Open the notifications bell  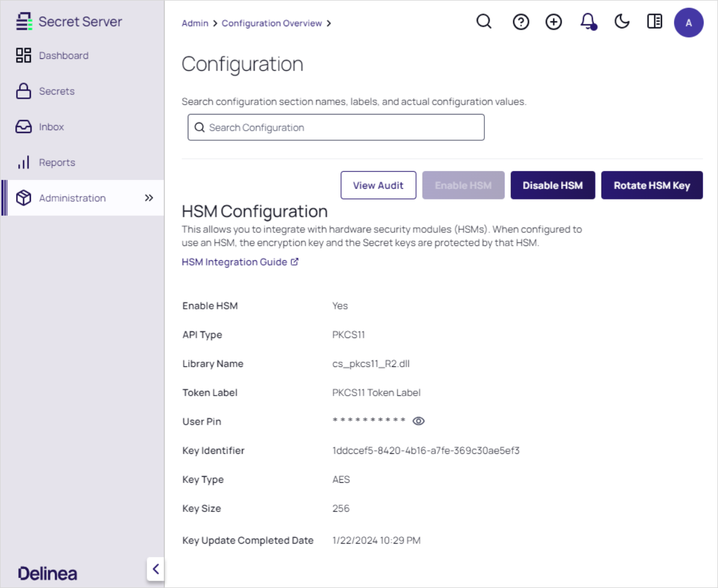point(588,22)
